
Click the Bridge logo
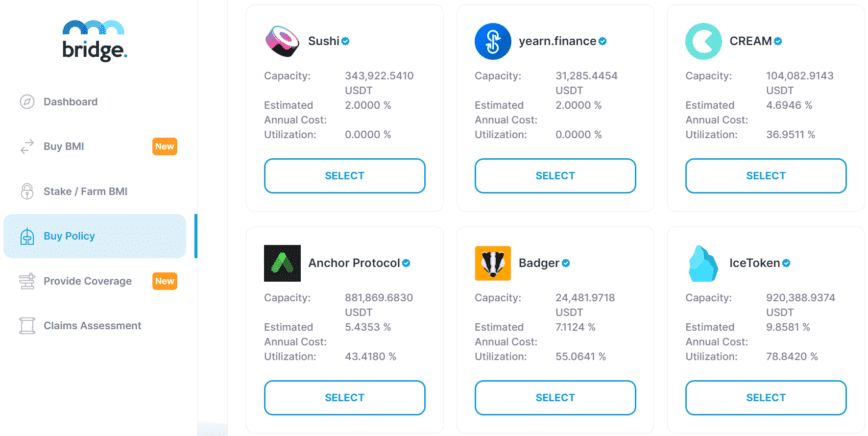coord(94,40)
